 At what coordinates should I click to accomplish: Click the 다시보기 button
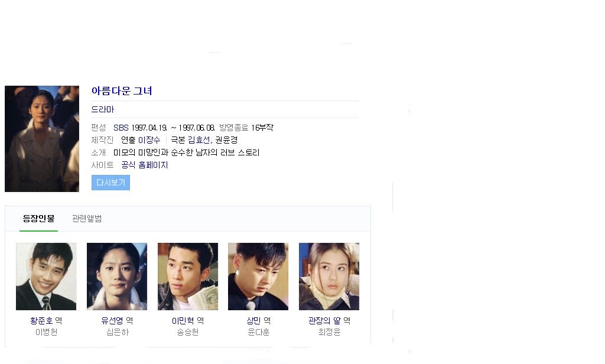pyautogui.click(x=110, y=183)
